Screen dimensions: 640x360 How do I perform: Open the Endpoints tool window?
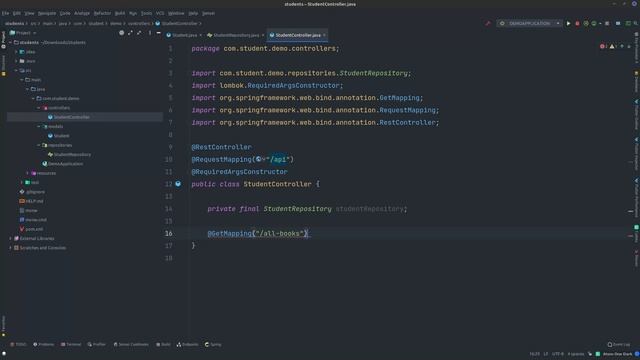pyautogui.click(x=187, y=344)
